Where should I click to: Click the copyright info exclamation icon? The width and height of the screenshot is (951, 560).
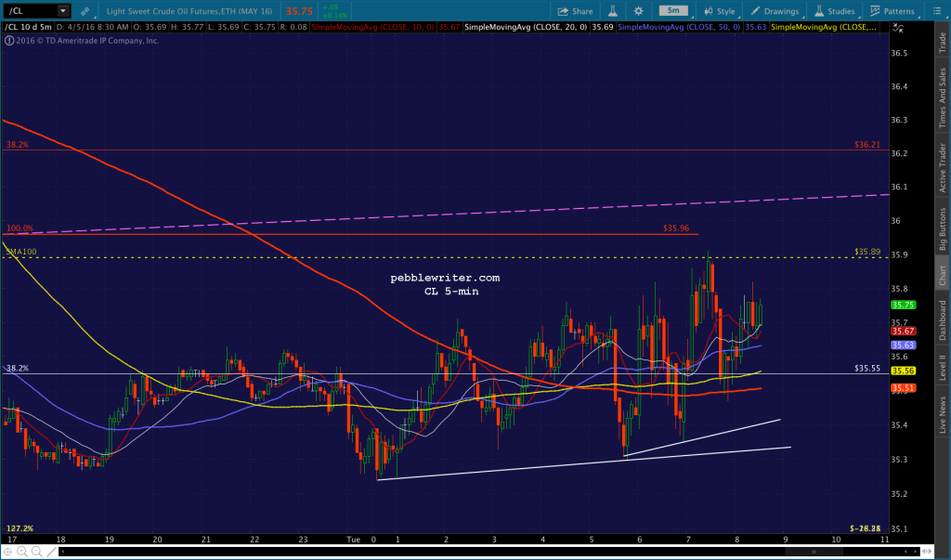[x=9, y=41]
